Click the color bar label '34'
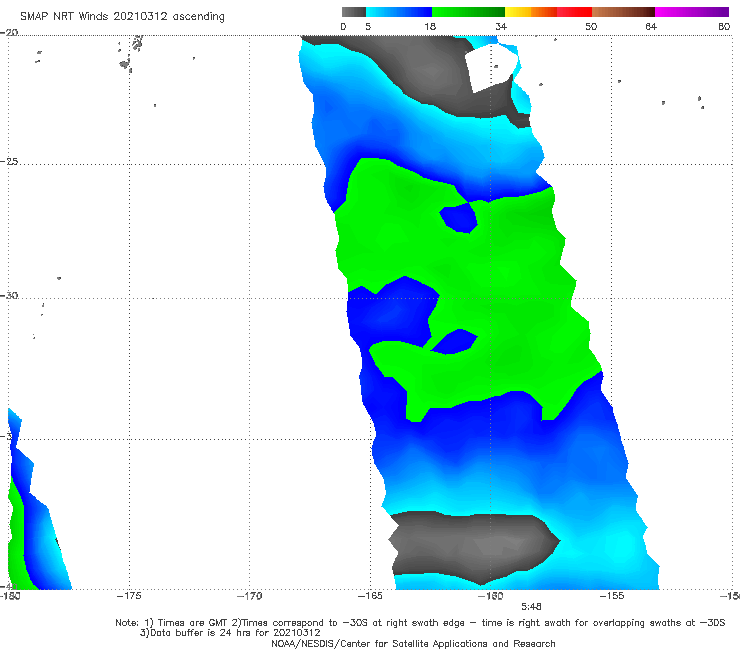The width and height of the screenshot is (740, 650). (x=501, y=26)
